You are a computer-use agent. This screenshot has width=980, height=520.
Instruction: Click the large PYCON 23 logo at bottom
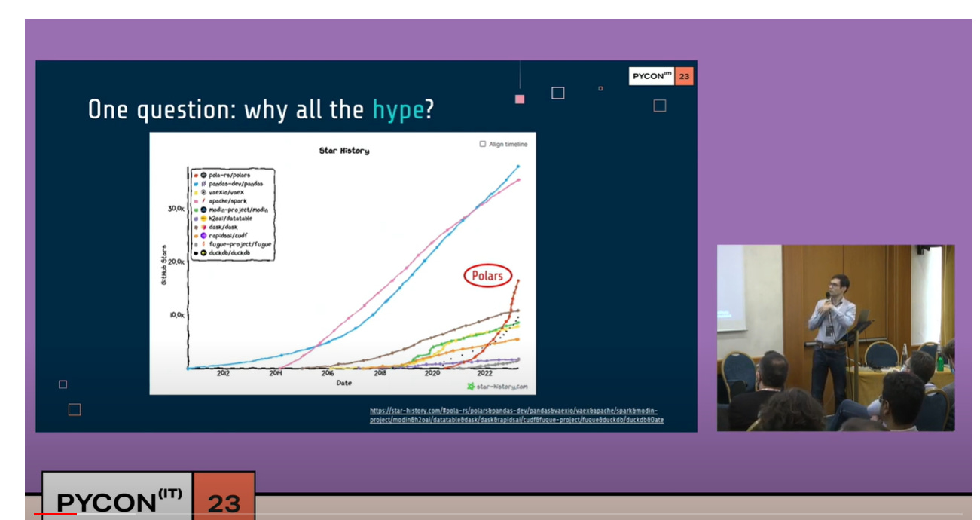coord(148,497)
